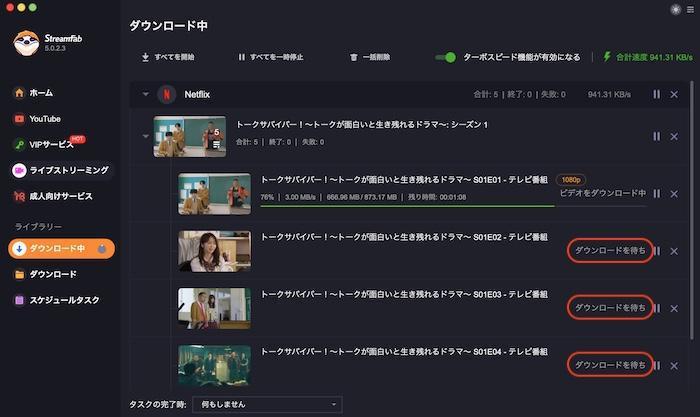Click the live streaming camera icon
The image size is (700, 417).
pyautogui.click(x=19, y=170)
